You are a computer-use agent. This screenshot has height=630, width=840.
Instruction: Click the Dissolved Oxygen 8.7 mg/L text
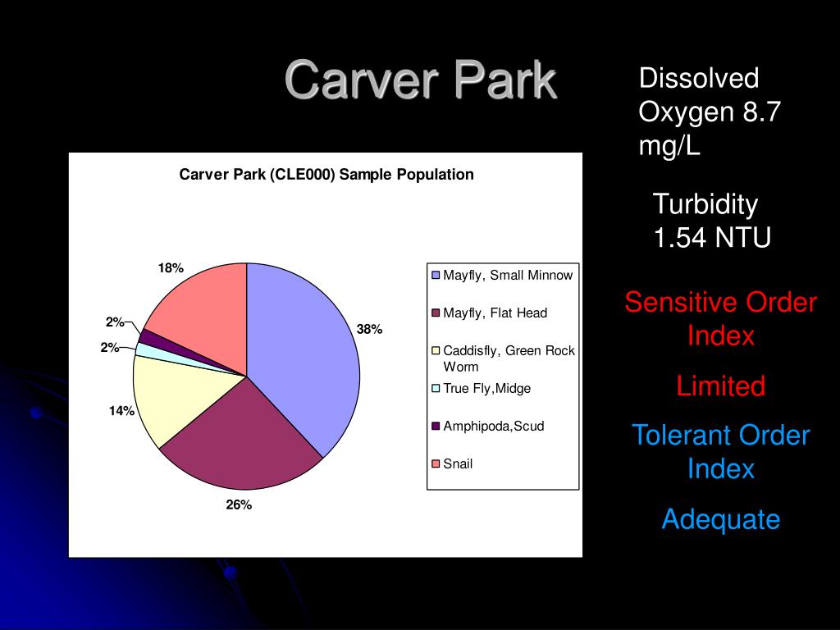(710, 112)
